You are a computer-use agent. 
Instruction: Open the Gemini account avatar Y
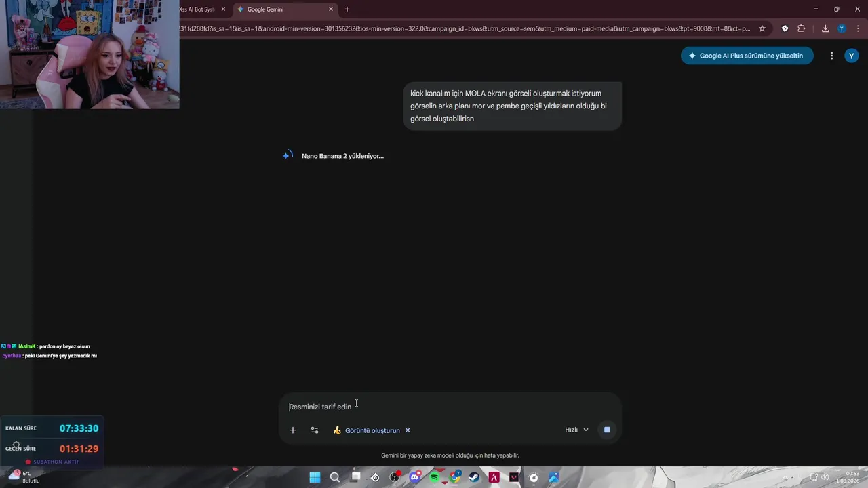tap(852, 56)
